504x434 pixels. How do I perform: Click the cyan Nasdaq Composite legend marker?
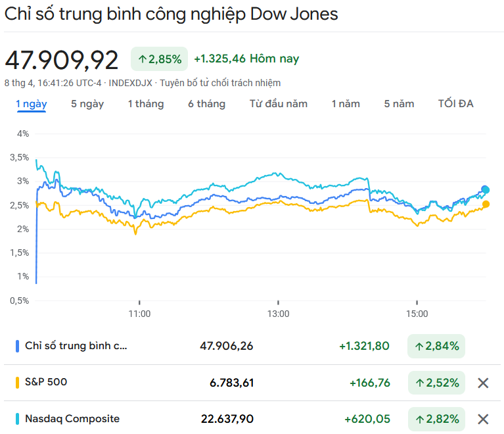click(x=17, y=419)
